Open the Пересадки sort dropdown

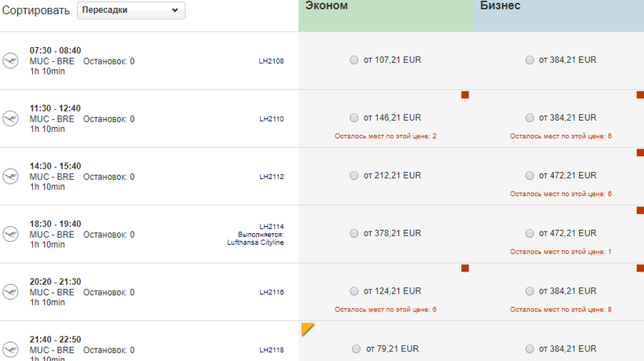(x=132, y=10)
